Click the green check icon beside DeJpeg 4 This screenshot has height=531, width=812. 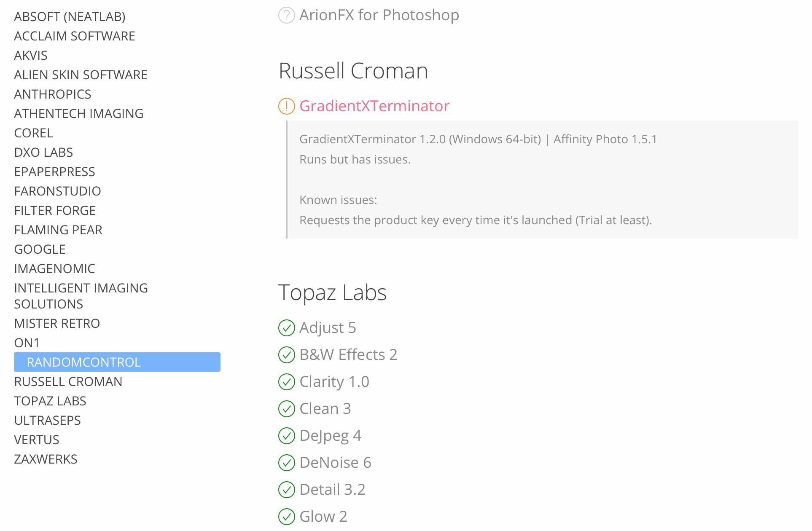pos(286,436)
